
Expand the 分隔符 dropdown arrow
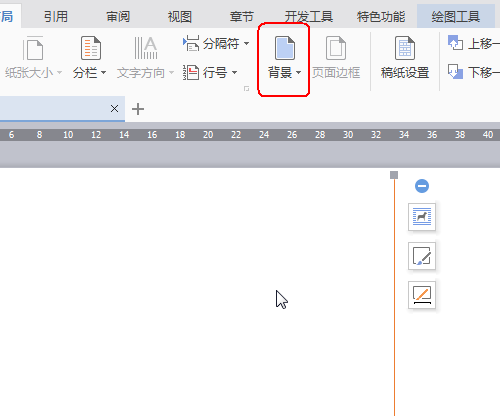246,43
